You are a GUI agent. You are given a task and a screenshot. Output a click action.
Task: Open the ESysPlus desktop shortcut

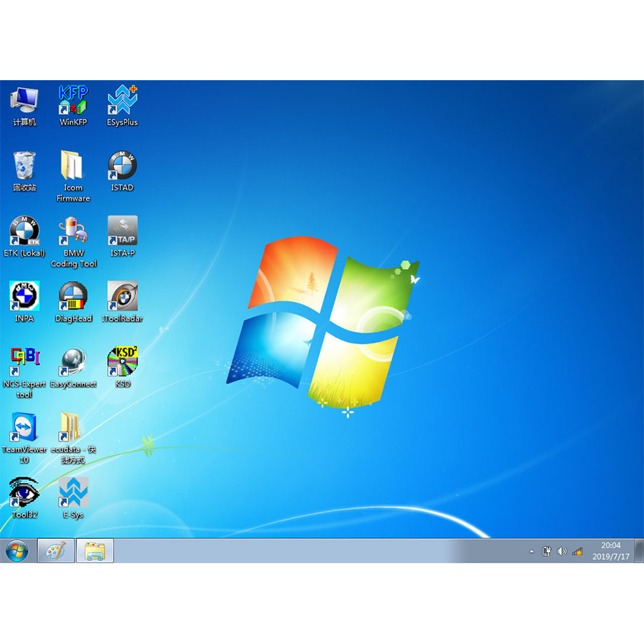(122, 105)
